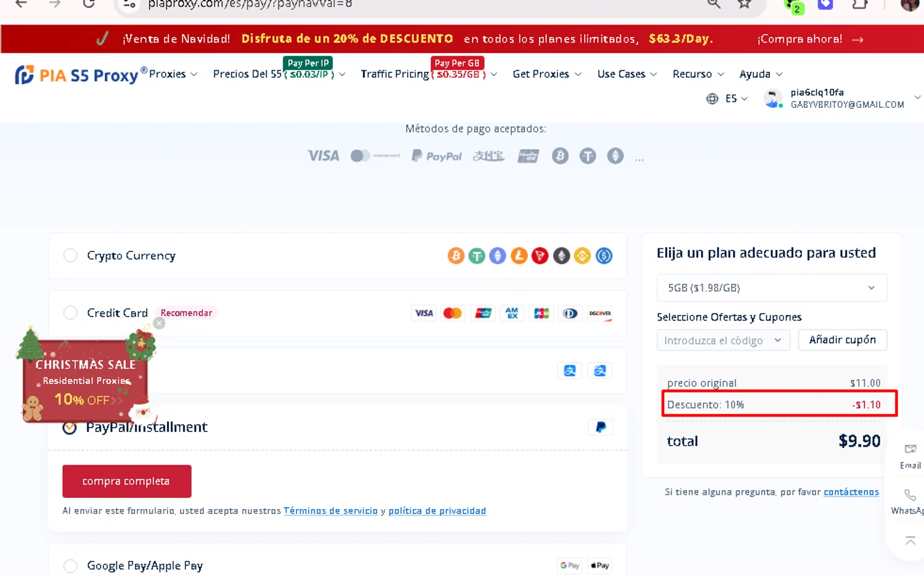
Task: Open the Precios Del S5 menu
Action: [279, 74]
